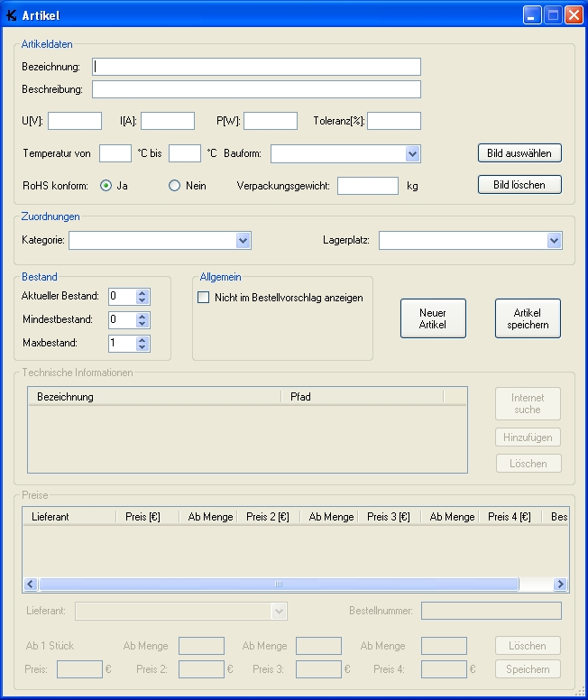Decrease Mindestbestand with down arrow

click(142, 323)
